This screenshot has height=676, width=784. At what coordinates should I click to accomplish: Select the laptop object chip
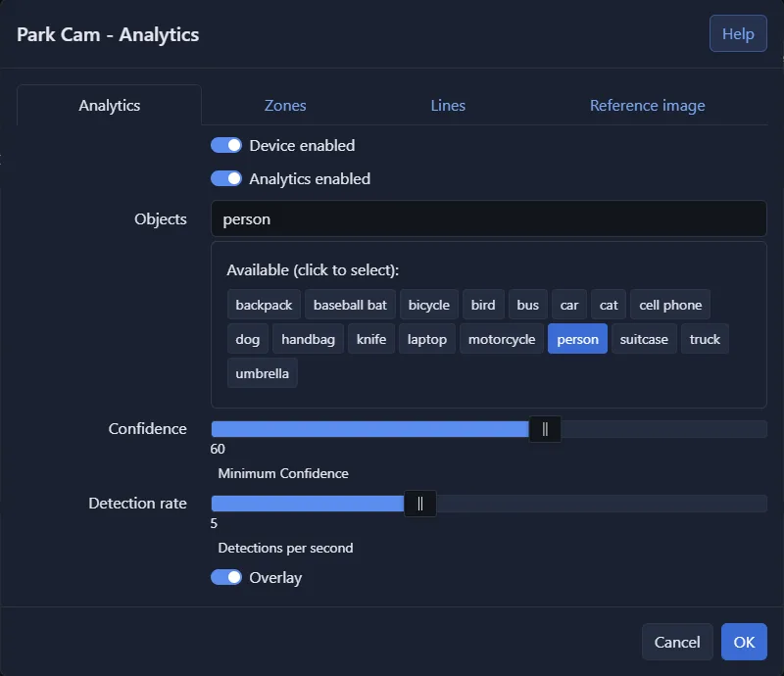coord(427,339)
